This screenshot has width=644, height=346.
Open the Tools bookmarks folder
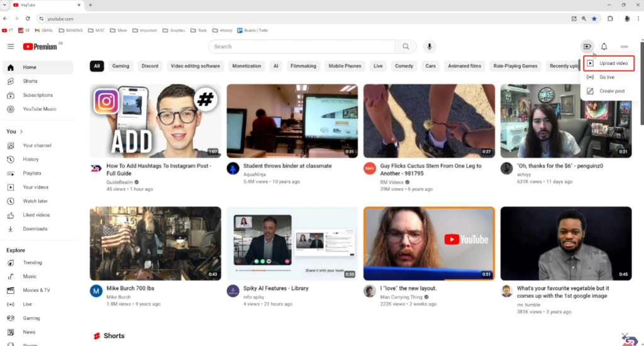(x=199, y=30)
